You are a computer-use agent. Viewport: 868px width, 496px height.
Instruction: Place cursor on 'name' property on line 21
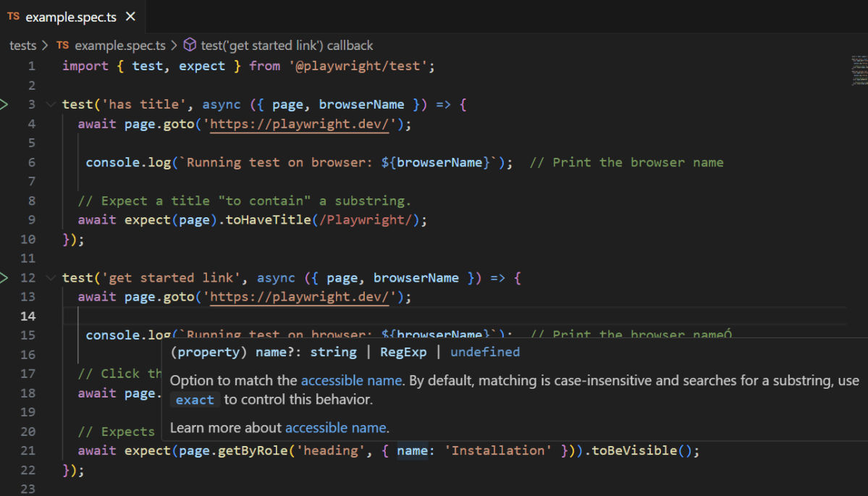pyautogui.click(x=412, y=450)
